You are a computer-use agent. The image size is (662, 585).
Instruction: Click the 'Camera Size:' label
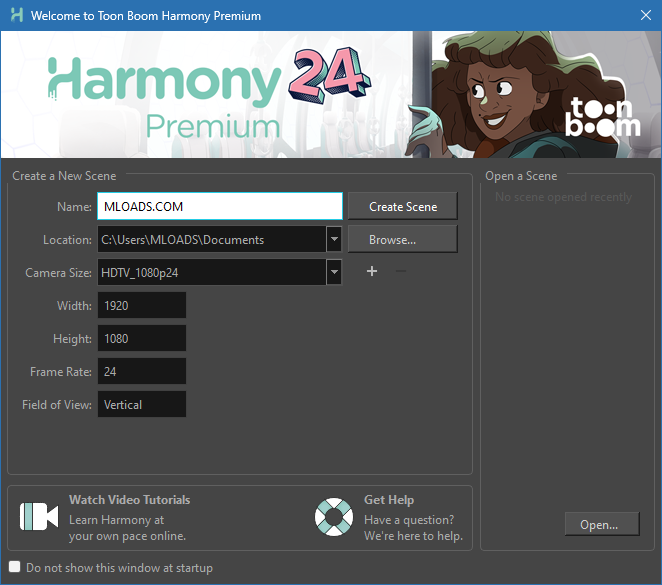58,273
